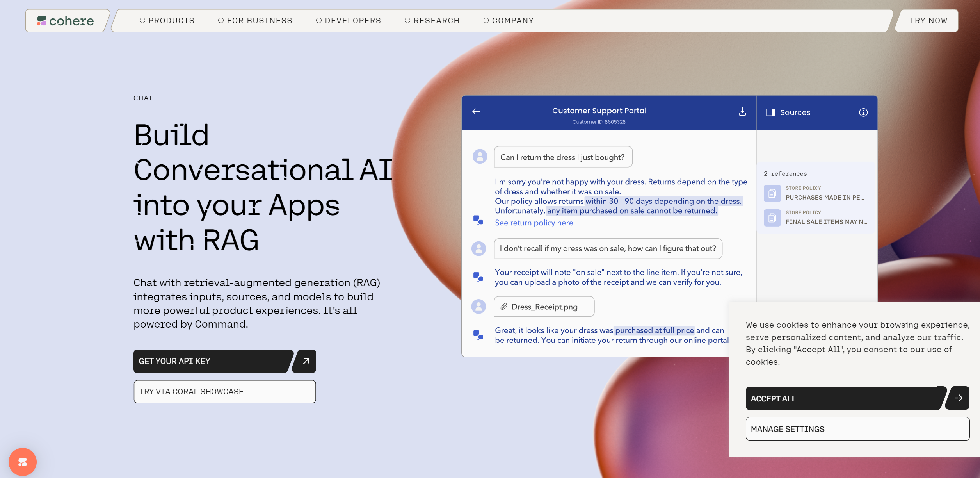This screenshot has height=478, width=980.
Task: Click '2 references' label
Action: tap(785, 174)
